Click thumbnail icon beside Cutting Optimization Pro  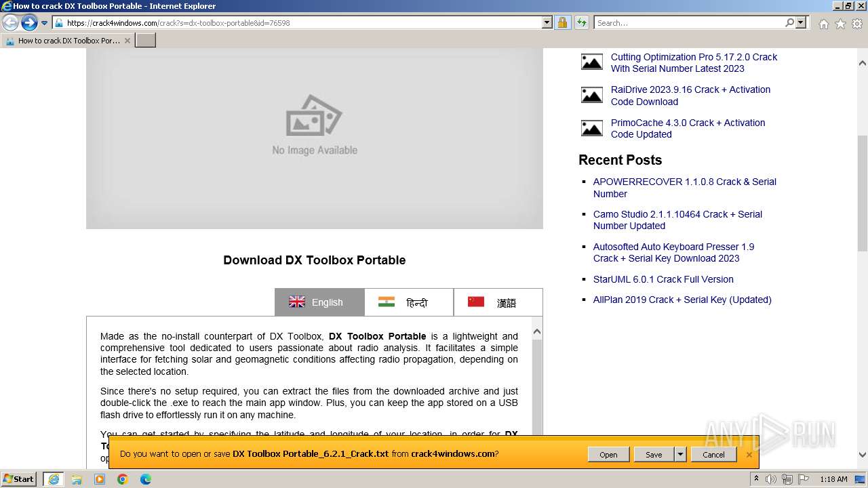click(x=592, y=62)
